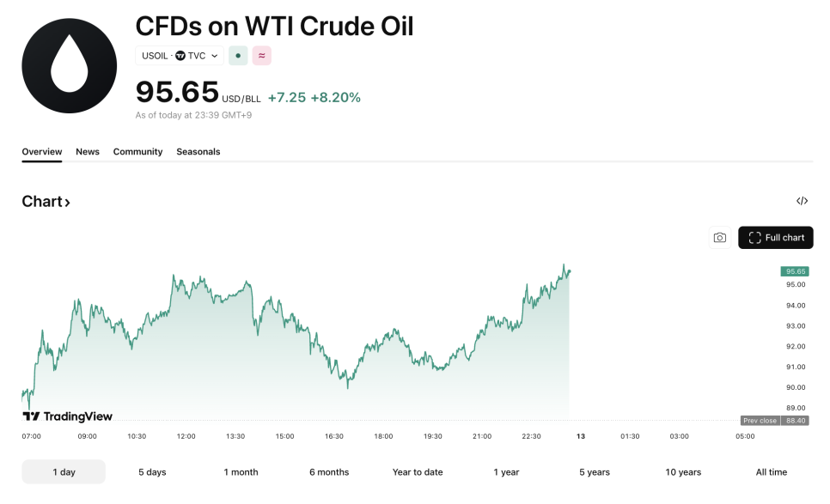This screenshot has width=830, height=504.
Task: Open the USOIL TVC symbol dropdown
Action: coord(180,56)
